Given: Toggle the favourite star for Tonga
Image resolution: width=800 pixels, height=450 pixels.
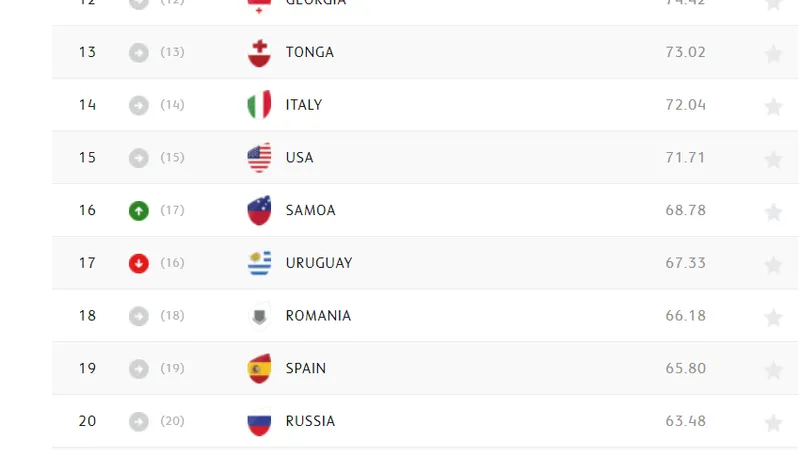Looking at the screenshot, I should (x=773, y=54).
